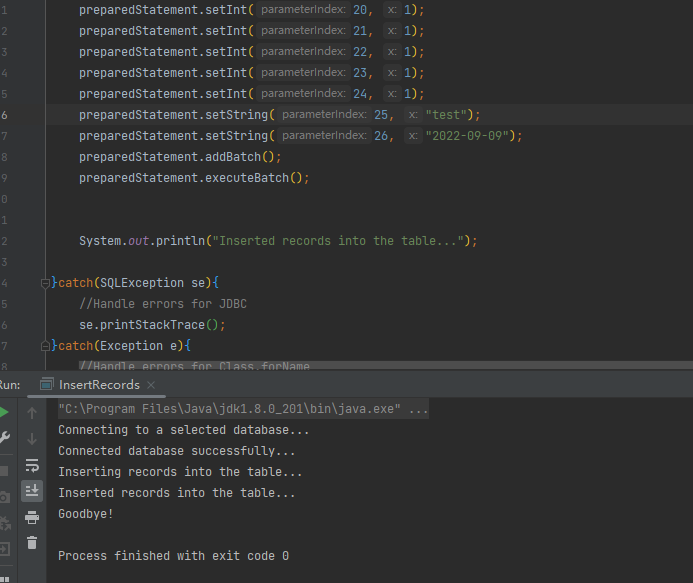693x583 pixels.
Task: Toggle soft-wrap in the console
Action: [x=32, y=465]
